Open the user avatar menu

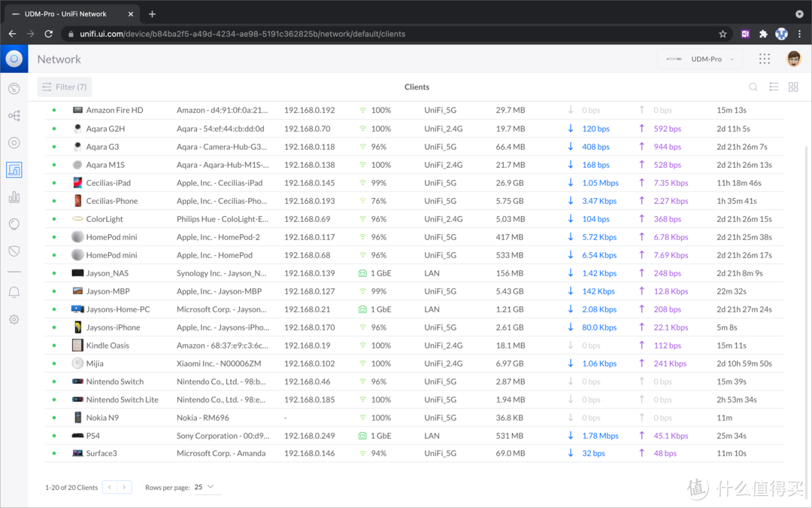click(793, 59)
